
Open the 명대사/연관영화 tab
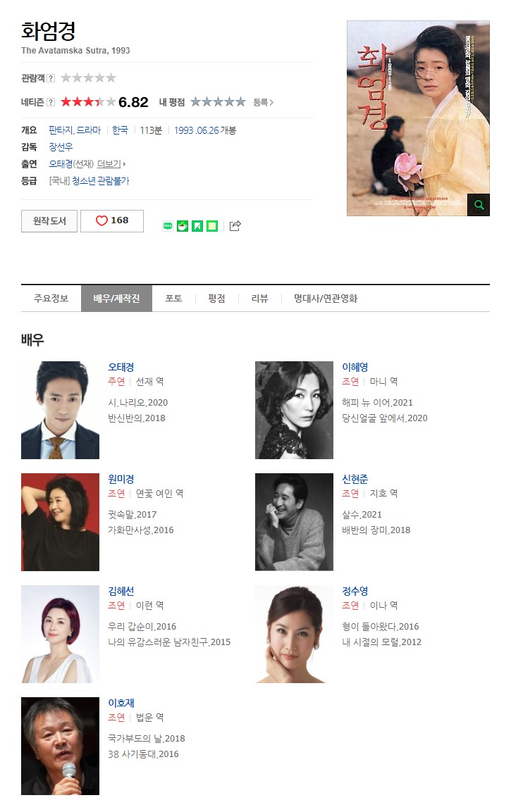pos(326,299)
